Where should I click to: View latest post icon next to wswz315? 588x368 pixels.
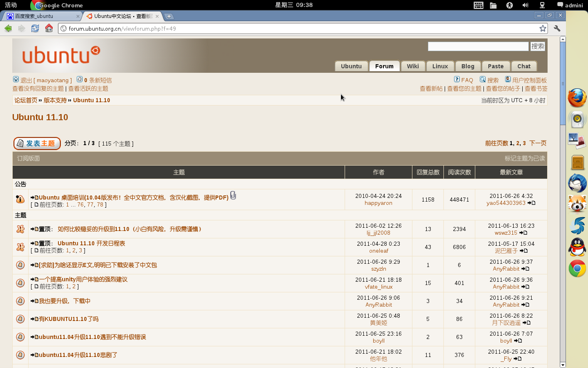point(523,233)
